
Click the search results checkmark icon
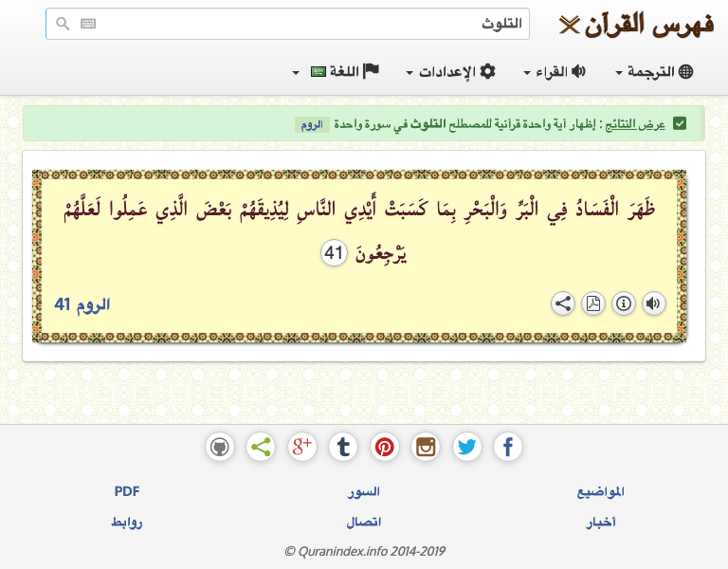(x=680, y=123)
